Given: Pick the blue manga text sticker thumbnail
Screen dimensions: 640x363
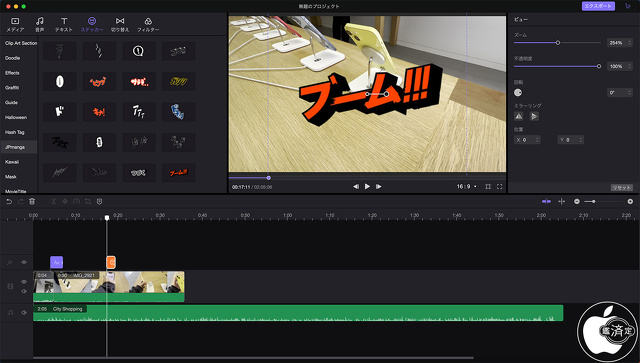Looking at the screenshot, I should [x=178, y=112].
